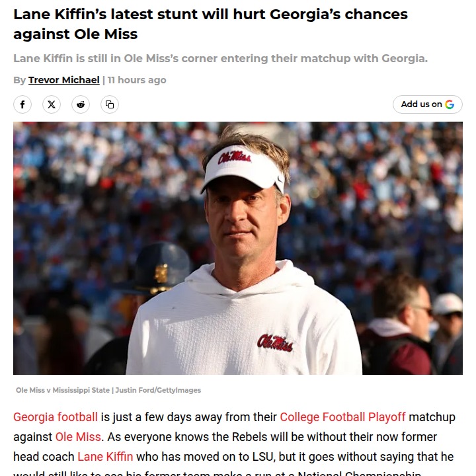Image resolution: width=476 pixels, height=476 pixels.
Task: Share the article on Facebook
Action: coord(22,104)
